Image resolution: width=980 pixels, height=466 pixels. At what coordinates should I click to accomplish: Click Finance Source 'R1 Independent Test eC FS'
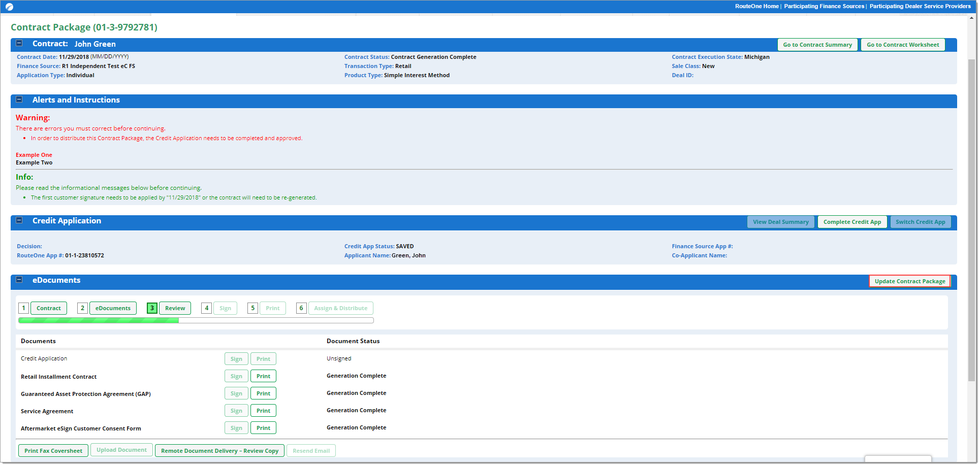[x=99, y=66]
